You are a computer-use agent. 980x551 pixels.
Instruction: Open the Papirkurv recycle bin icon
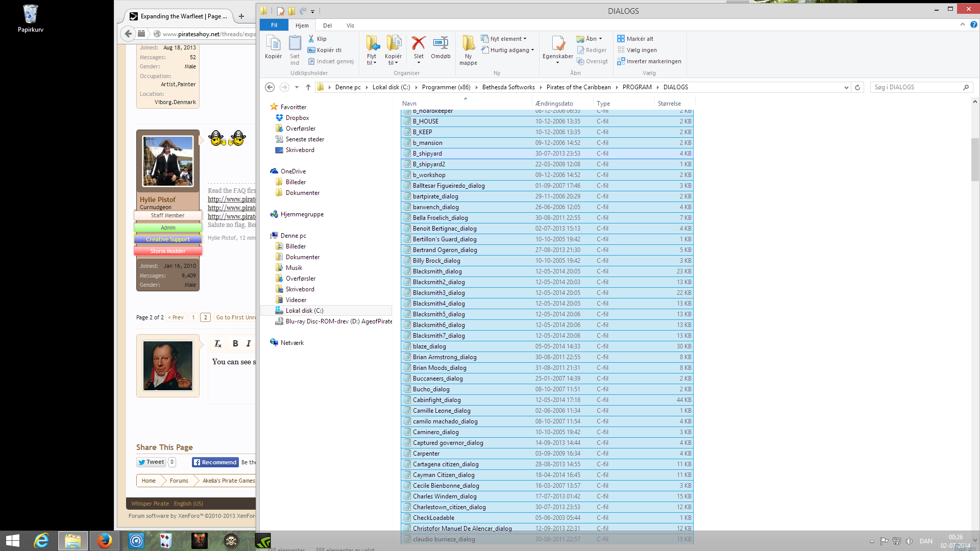(30, 18)
